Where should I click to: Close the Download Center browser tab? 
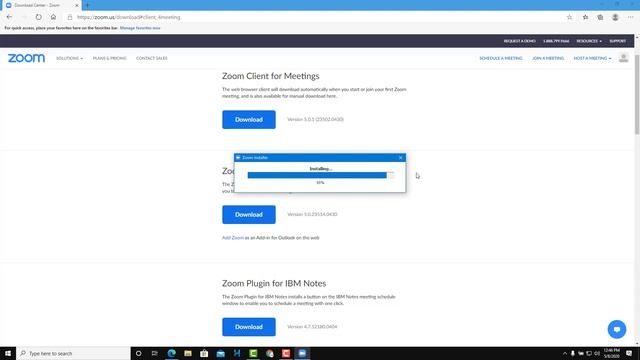tap(77, 5)
